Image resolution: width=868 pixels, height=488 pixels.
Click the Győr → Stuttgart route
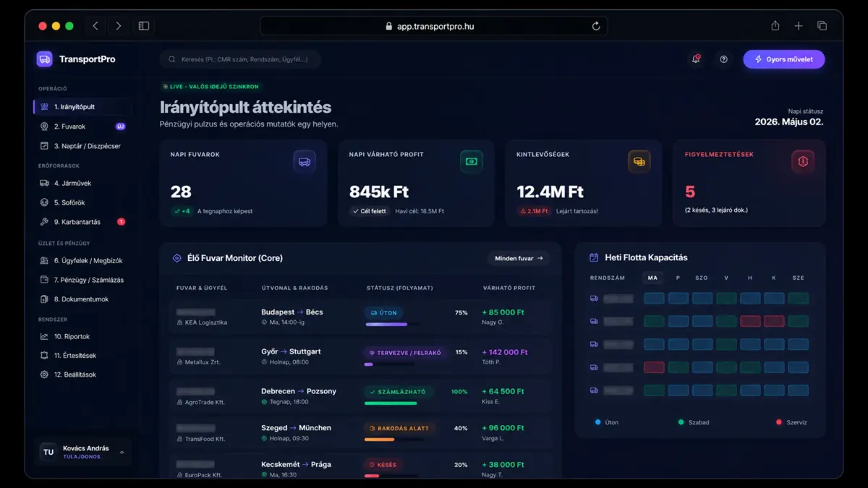pos(291,351)
